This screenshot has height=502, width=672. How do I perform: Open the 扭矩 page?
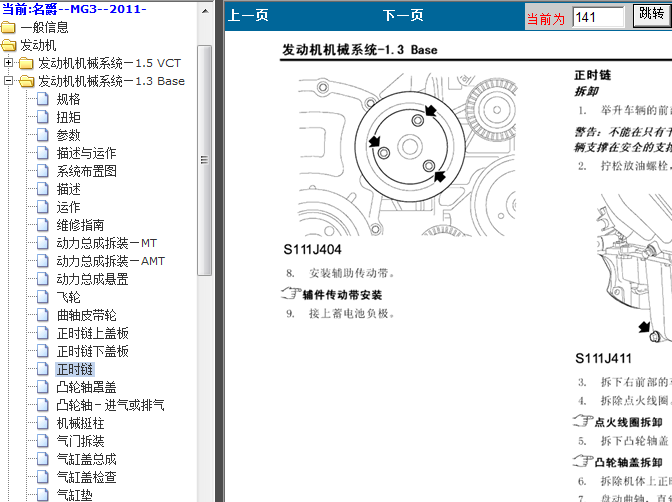[68, 117]
